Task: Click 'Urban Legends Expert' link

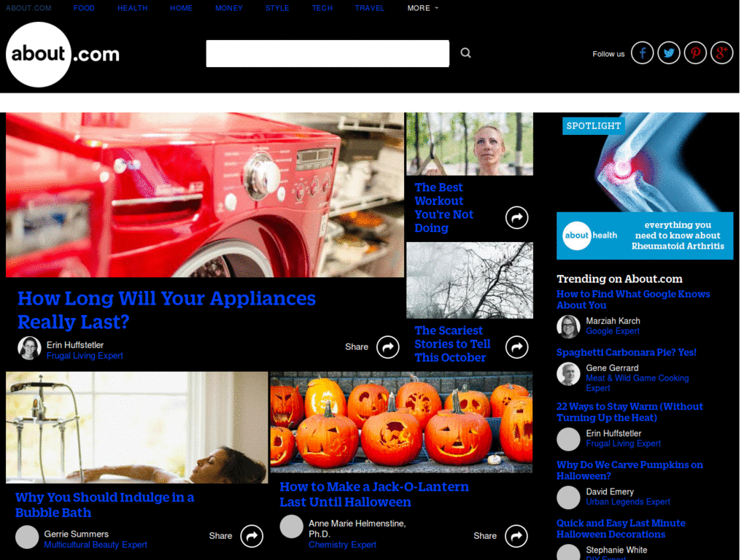Action: pos(628,502)
